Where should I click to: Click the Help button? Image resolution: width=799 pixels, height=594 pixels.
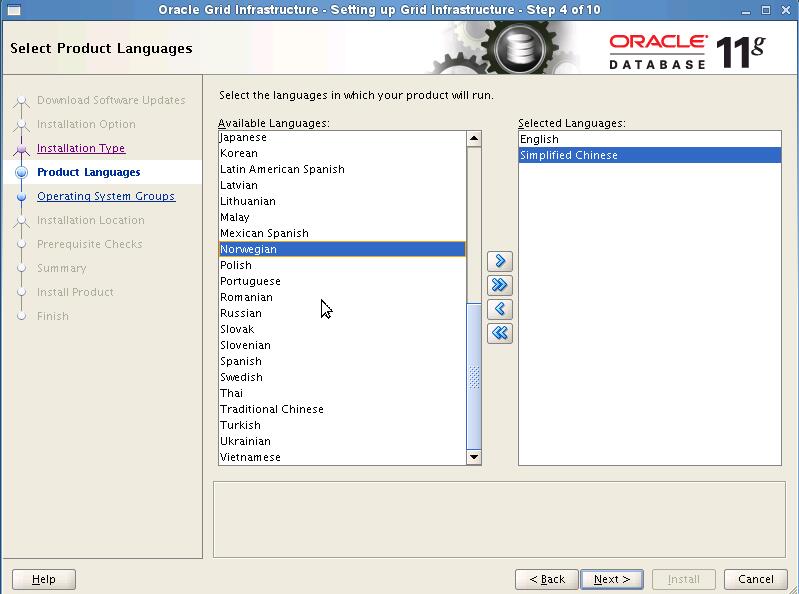coord(44,579)
